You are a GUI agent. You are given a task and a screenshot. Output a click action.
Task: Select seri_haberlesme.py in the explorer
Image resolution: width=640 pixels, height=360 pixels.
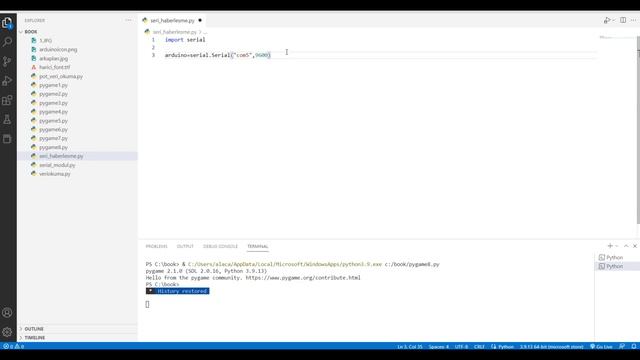pos(61,156)
